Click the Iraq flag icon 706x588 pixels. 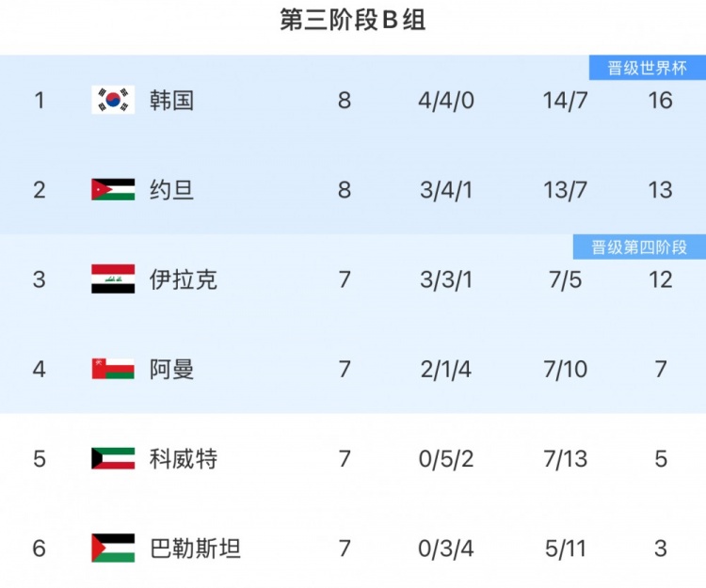pos(113,279)
